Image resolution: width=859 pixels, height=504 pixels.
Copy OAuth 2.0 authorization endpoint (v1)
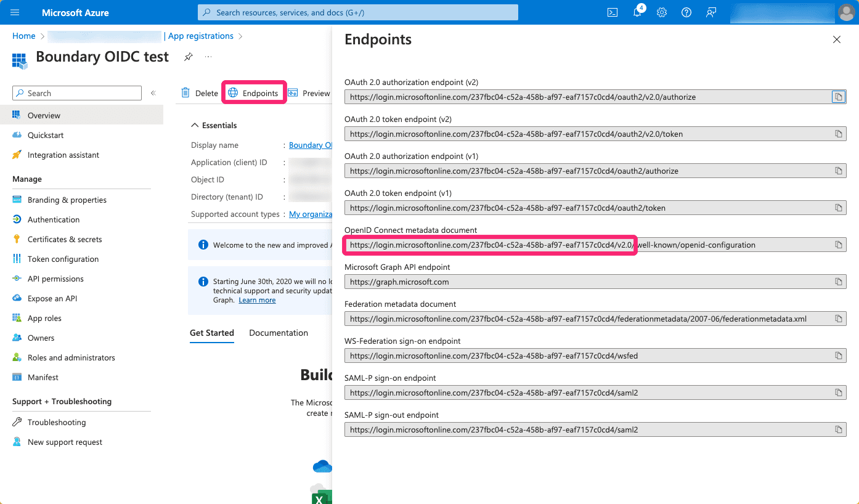(838, 171)
